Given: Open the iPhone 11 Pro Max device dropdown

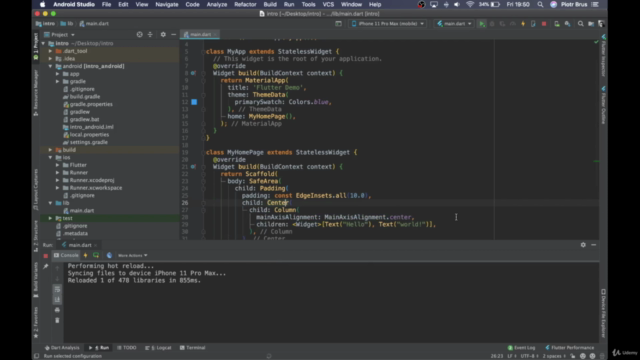Looking at the screenshot, I should pyautogui.click(x=388, y=24).
